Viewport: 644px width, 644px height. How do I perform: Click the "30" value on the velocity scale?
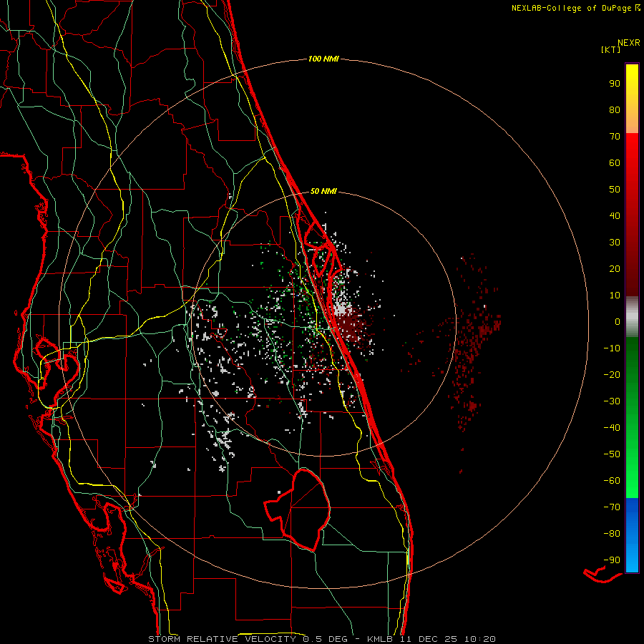615,243
